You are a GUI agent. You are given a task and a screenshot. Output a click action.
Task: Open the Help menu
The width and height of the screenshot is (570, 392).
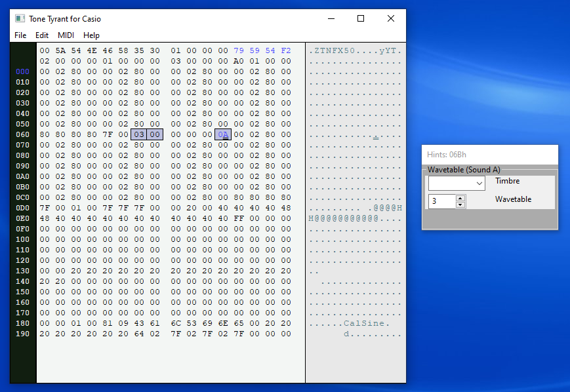91,35
